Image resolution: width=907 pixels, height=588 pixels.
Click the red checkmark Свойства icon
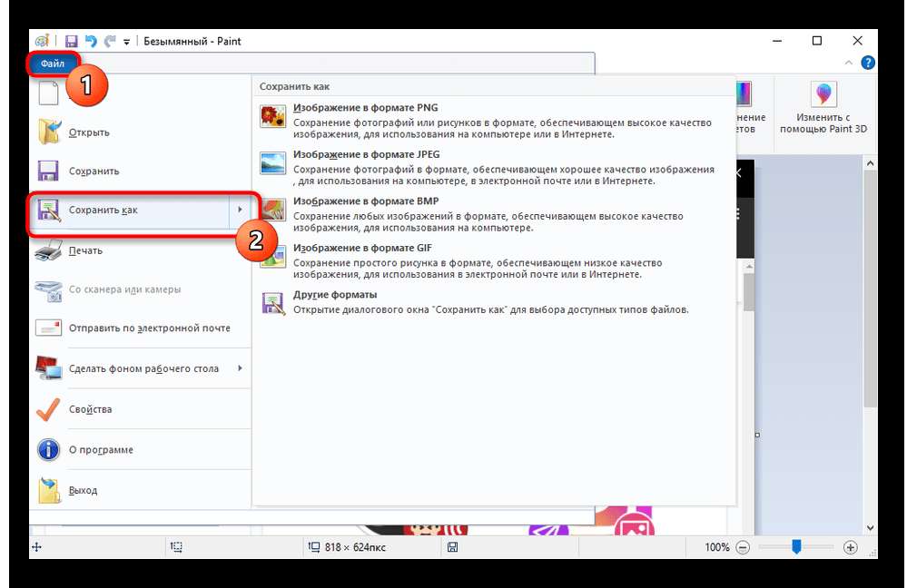point(48,408)
